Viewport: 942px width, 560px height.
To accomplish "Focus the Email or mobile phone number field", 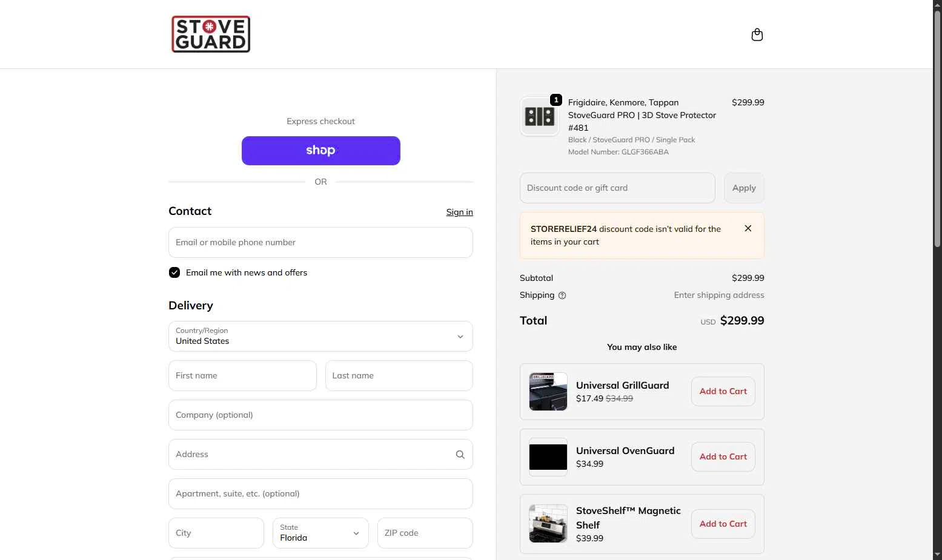I will 320,242.
